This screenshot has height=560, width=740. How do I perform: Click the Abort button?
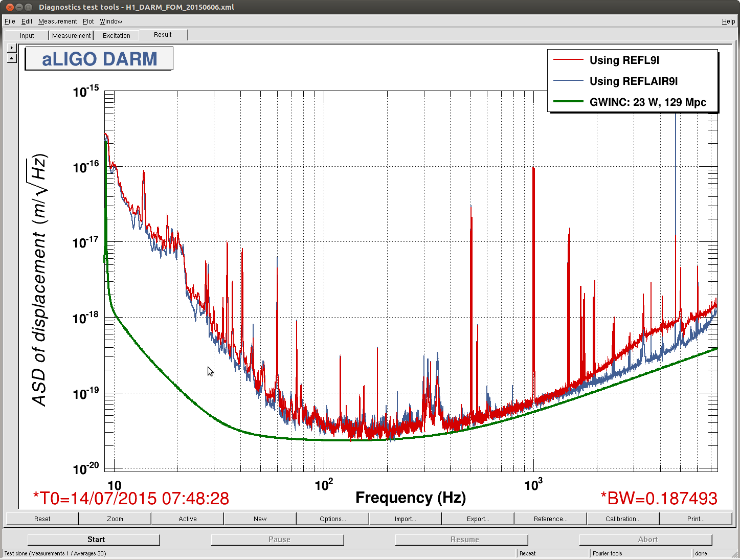click(x=646, y=540)
